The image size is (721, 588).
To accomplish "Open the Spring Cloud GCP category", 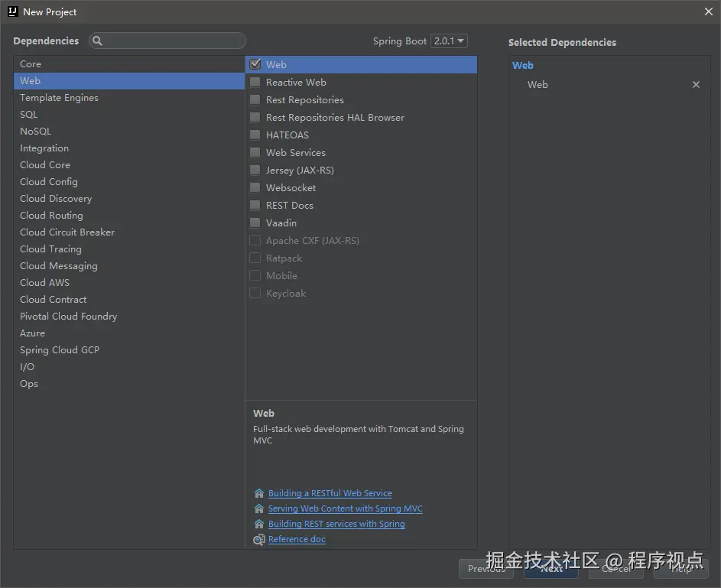I will pos(129,350).
